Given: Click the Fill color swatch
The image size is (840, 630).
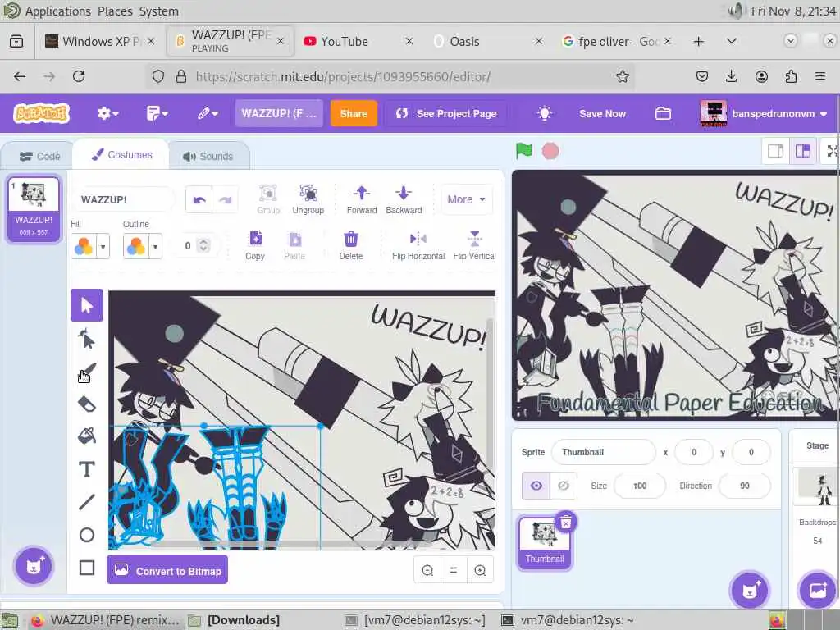Looking at the screenshot, I should point(84,246).
